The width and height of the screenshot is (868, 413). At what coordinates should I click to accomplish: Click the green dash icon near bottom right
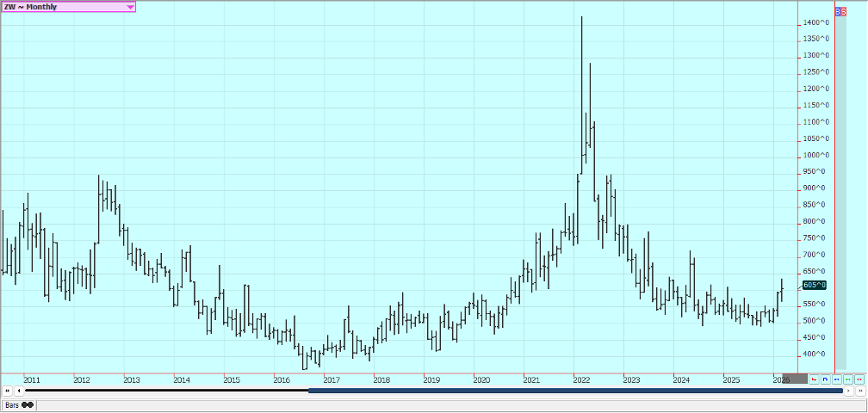pos(847,379)
